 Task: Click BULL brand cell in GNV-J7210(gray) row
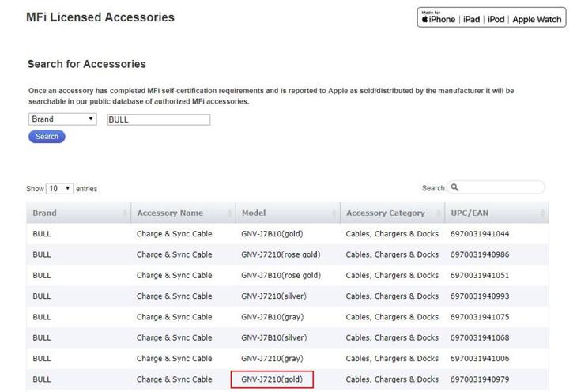point(42,359)
